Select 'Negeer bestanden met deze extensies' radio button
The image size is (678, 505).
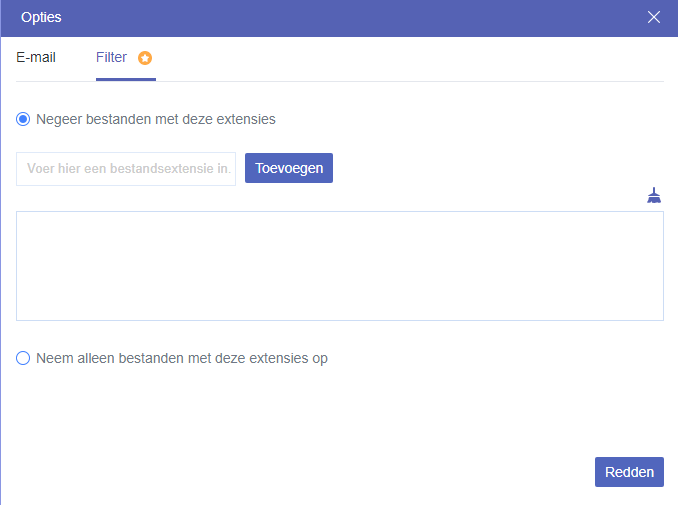pos(23,119)
